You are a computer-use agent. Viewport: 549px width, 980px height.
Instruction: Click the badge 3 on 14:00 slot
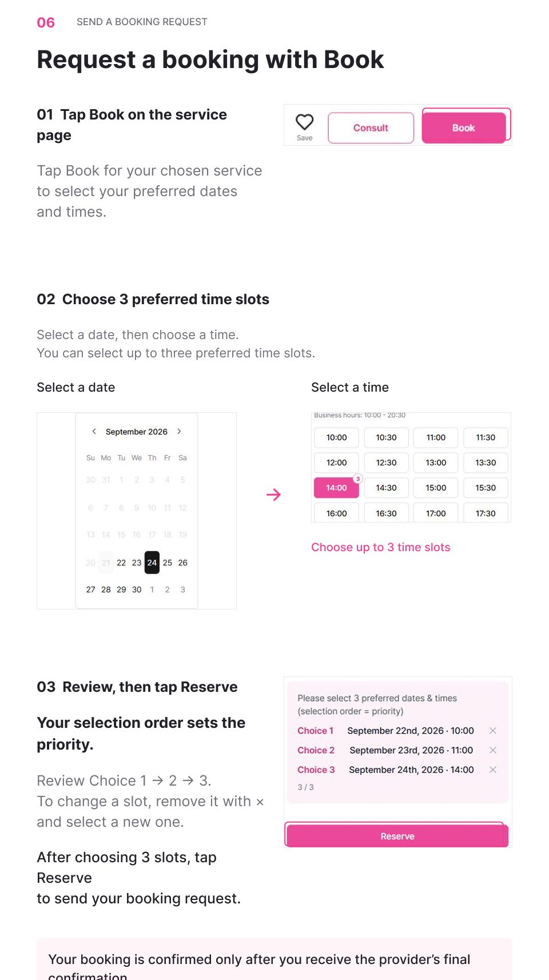[358, 479]
